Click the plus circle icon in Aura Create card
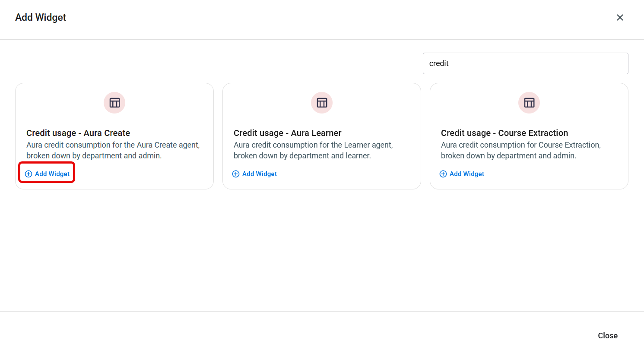This screenshot has width=644, height=353. tap(29, 174)
